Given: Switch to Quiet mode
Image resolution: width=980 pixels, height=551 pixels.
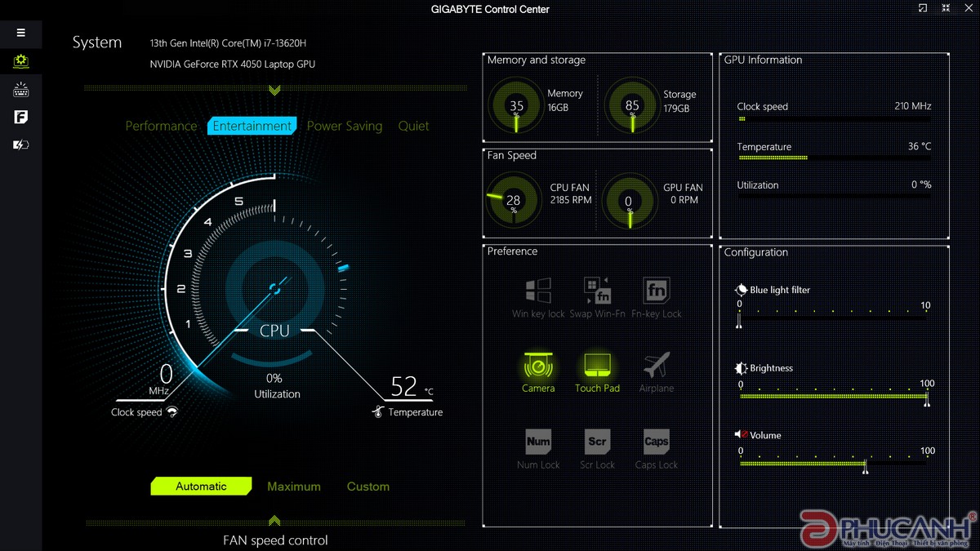Looking at the screenshot, I should coord(413,126).
